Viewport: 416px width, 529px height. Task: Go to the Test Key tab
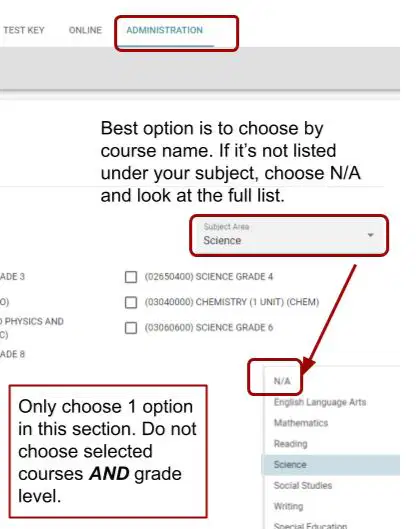pos(24,30)
